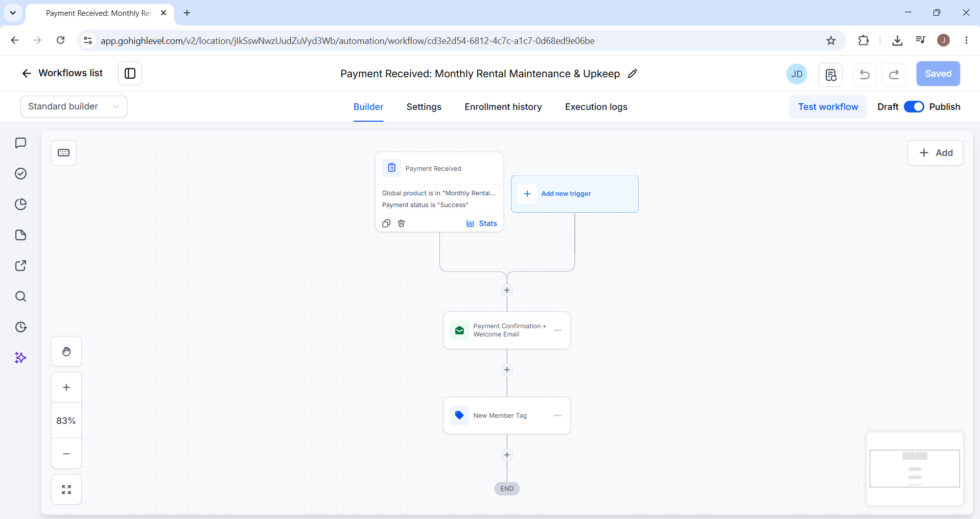Zoom out on the canvas
Screen dimensions: 980x519
pos(66,454)
